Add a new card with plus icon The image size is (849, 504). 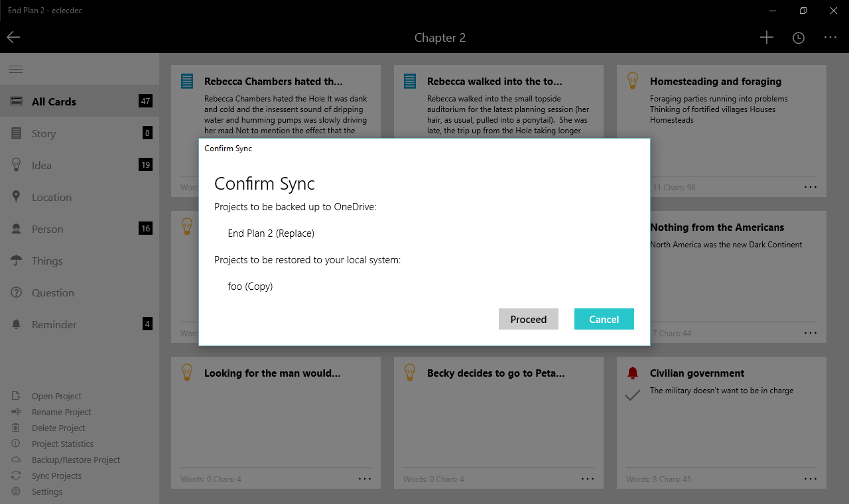coord(766,38)
